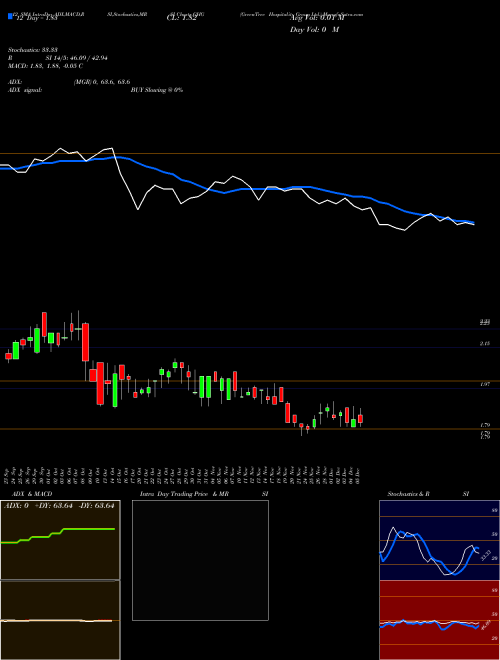Viewport: 500px width, 660px height.
Task: Click the "Stochastics & R" panel title
Action: click(x=409, y=494)
